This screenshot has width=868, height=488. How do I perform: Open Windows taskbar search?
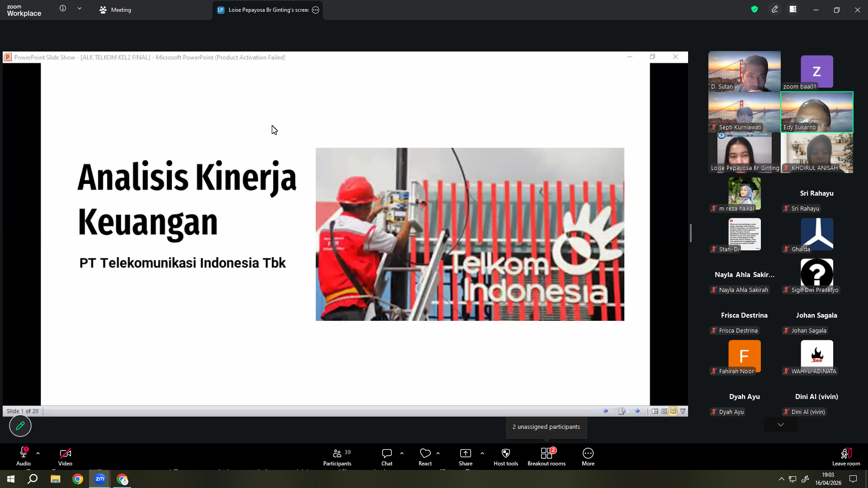[x=33, y=479]
